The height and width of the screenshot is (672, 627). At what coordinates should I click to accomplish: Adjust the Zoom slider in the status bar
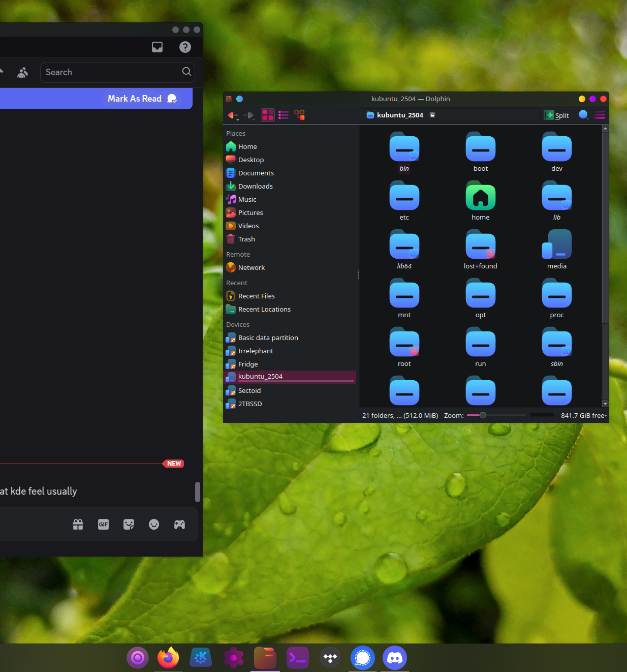tap(483, 415)
